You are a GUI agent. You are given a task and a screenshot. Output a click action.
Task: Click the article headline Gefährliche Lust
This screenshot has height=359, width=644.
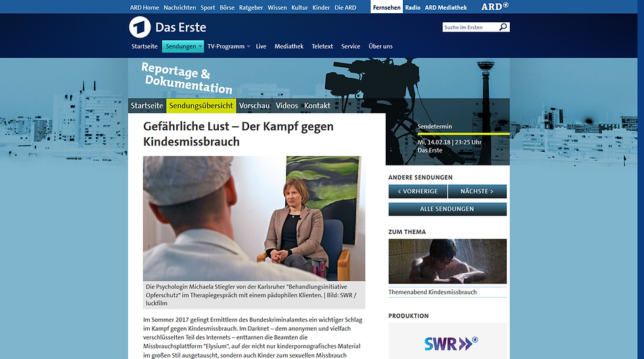point(238,134)
